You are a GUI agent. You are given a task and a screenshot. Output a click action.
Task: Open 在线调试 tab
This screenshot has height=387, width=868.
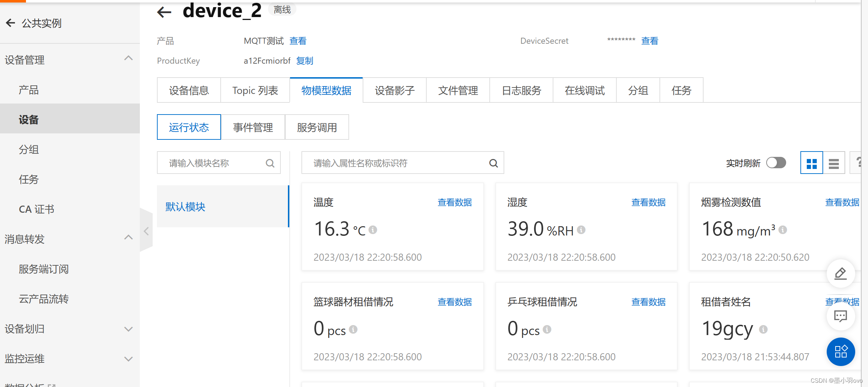coord(585,90)
